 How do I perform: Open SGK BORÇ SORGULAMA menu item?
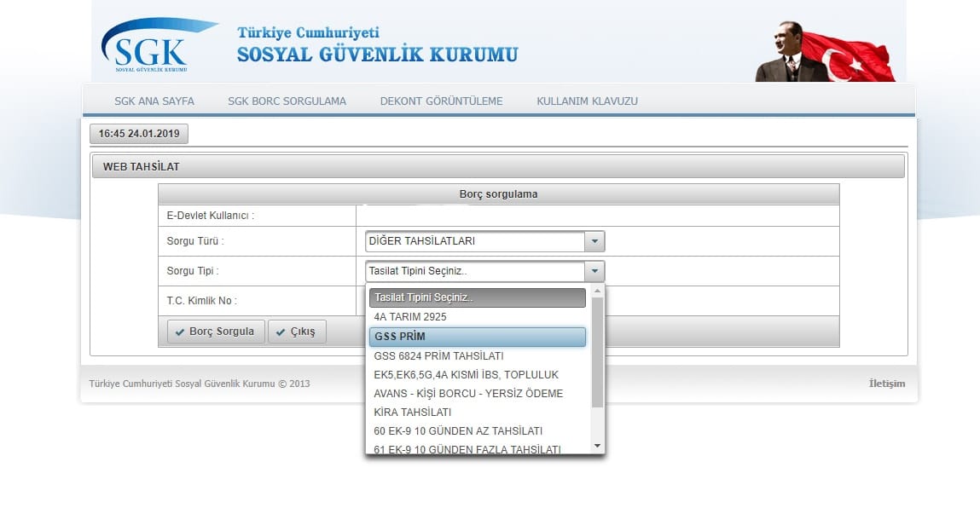pyautogui.click(x=287, y=101)
